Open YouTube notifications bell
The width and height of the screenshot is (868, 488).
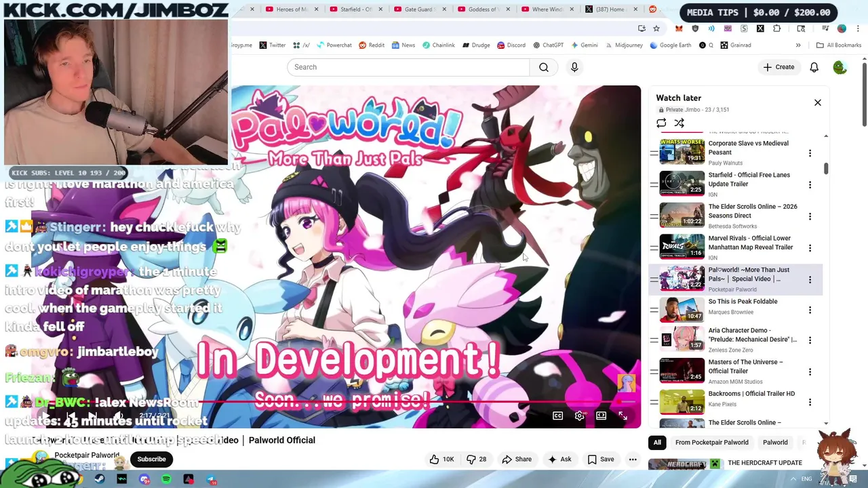click(x=814, y=67)
